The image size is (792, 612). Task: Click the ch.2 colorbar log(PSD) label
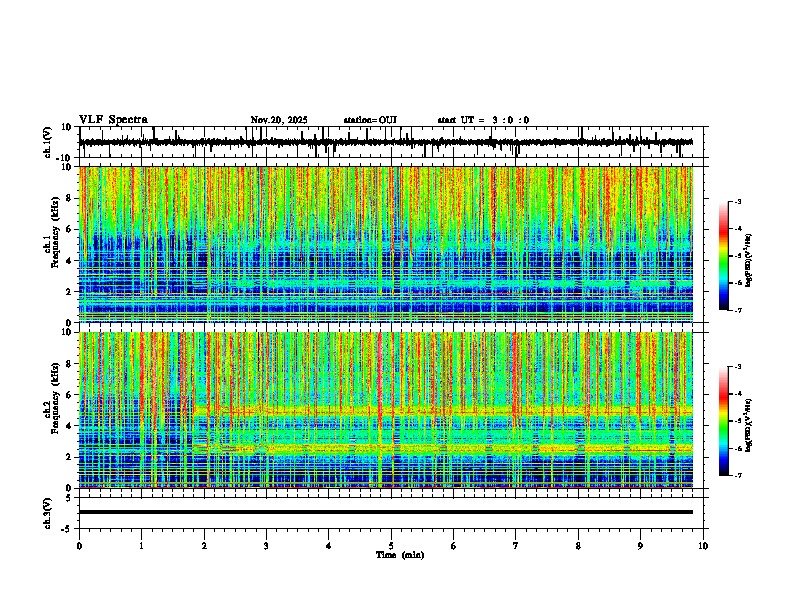(x=749, y=425)
